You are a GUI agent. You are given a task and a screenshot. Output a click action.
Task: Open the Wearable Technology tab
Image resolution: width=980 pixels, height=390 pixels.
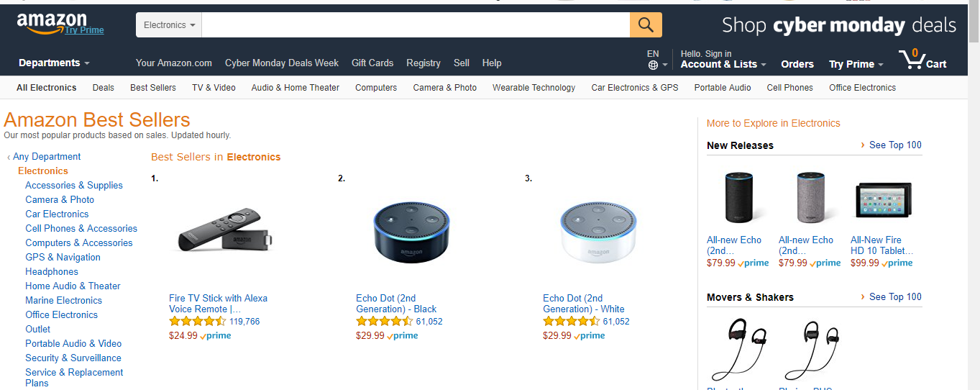click(x=533, y=88)
